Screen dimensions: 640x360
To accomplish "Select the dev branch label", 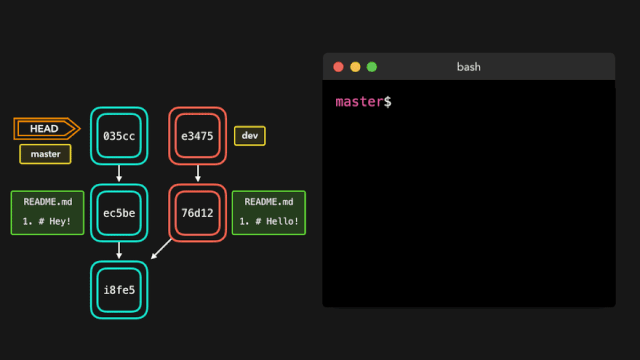I will pyautogui.click(x=250, y=136).
